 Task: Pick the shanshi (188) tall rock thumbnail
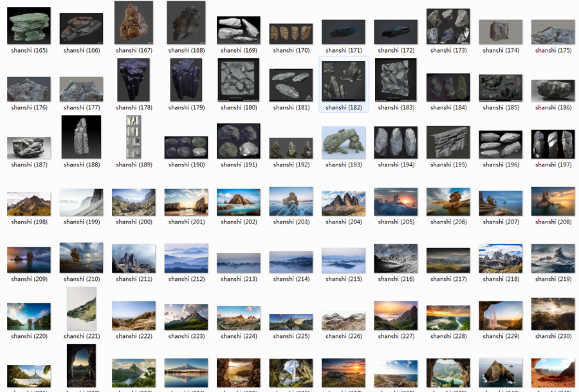[81, 137]
